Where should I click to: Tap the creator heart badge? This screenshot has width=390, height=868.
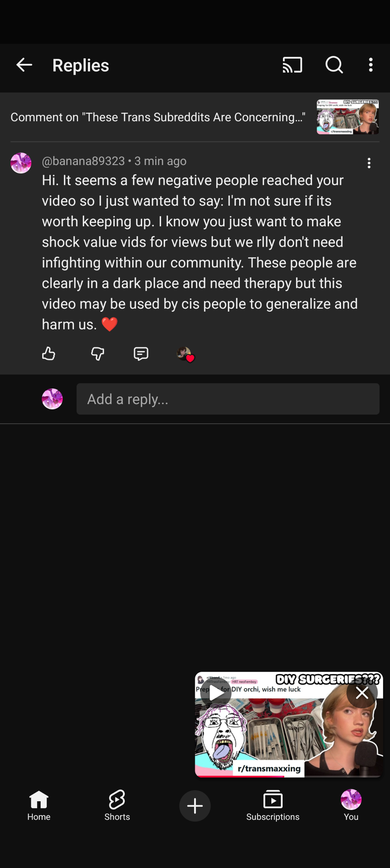pyautogui.click(x=185, y=354)
